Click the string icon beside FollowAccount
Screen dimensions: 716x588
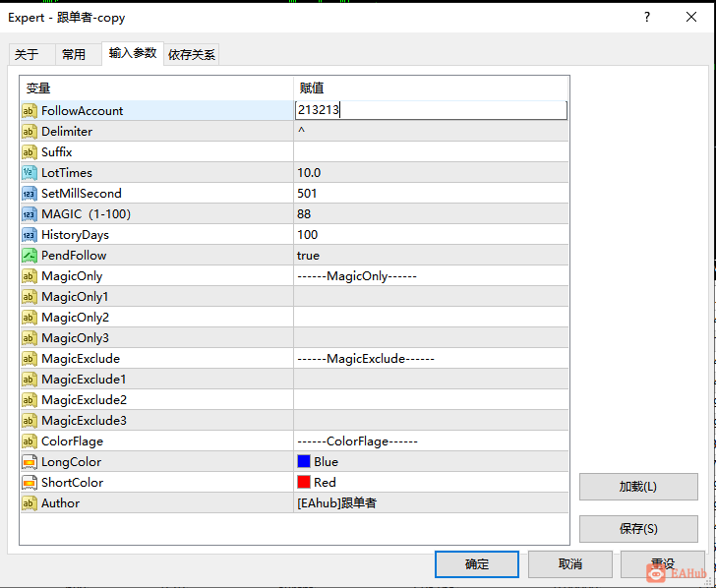pyautogui.click(x=30, y=111)
